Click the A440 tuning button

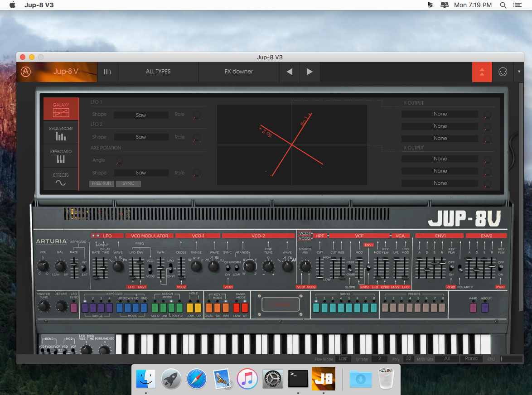tap(473, 308)
